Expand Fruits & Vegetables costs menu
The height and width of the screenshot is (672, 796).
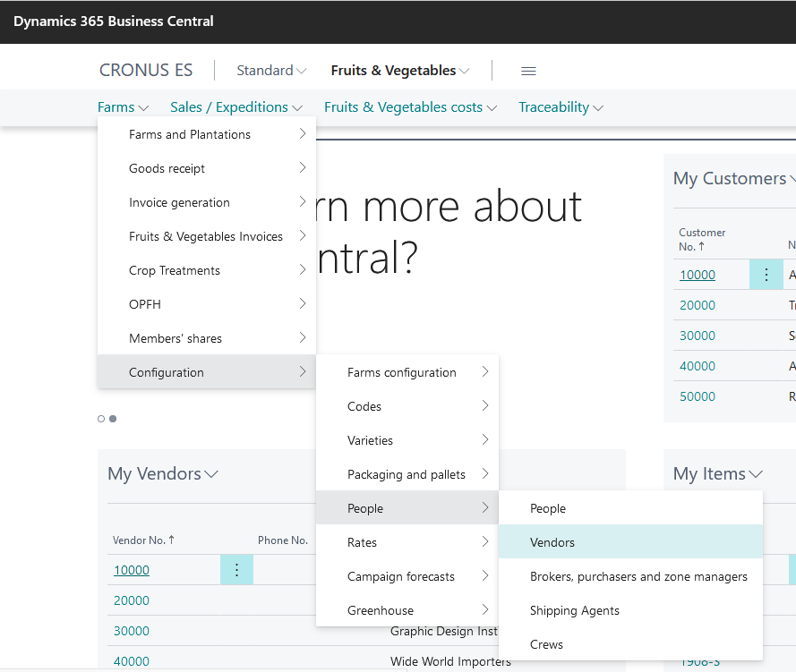pyautogui.click(x=410, y=107)
